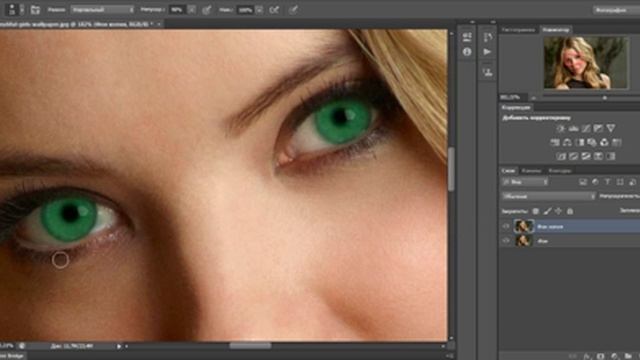Open the brush Mode dropdown in options bar
This screenshot has width=640, height=360.
(x=102, y=9)
